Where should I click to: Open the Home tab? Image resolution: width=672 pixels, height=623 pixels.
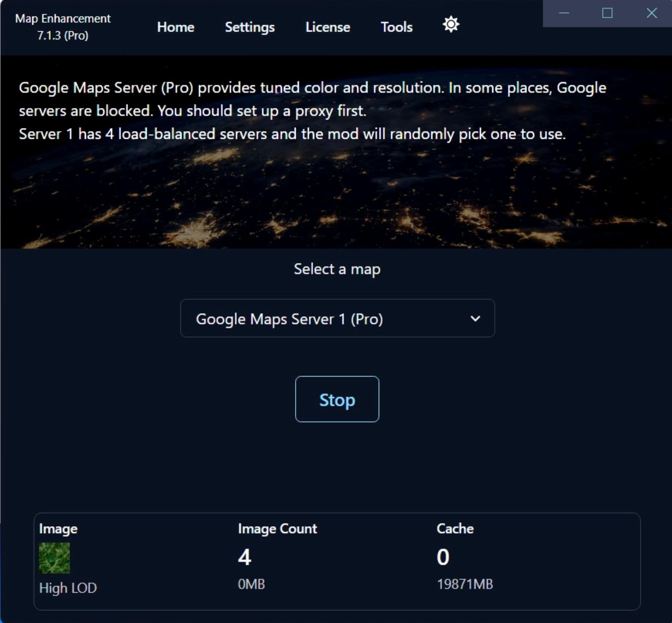[x=175, y=27]
